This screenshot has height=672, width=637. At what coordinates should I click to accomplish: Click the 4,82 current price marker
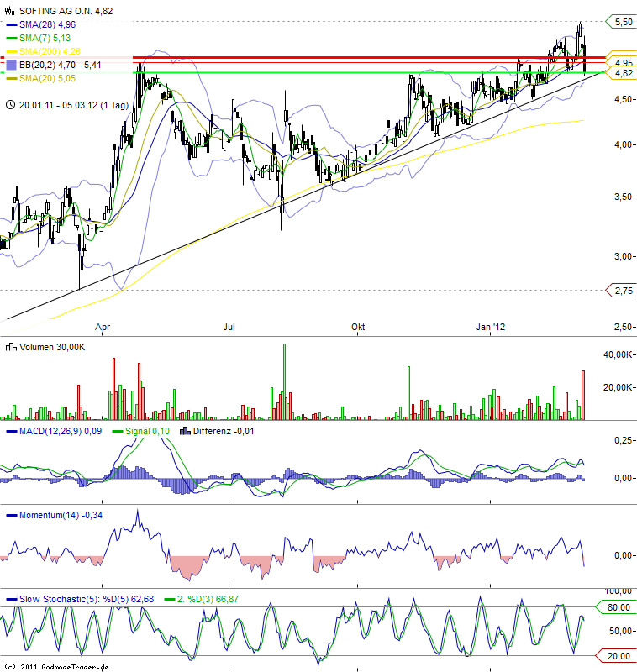pos(623,73)
